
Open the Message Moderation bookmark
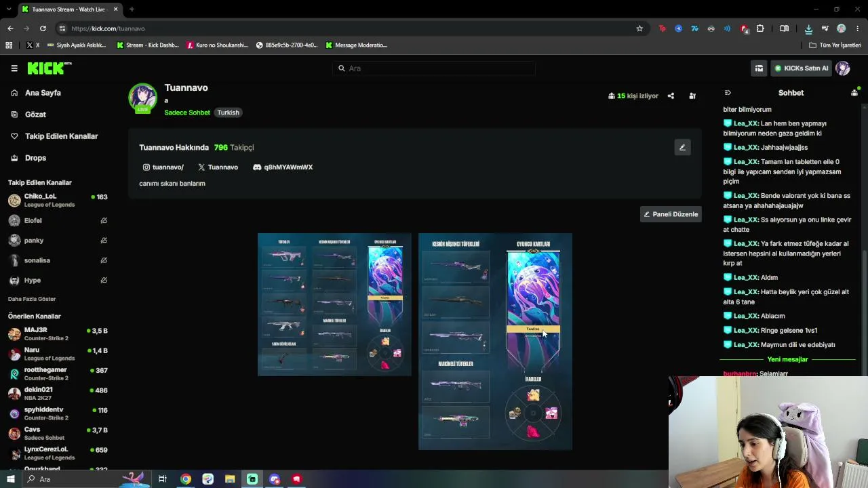click(x=356, y=45)
